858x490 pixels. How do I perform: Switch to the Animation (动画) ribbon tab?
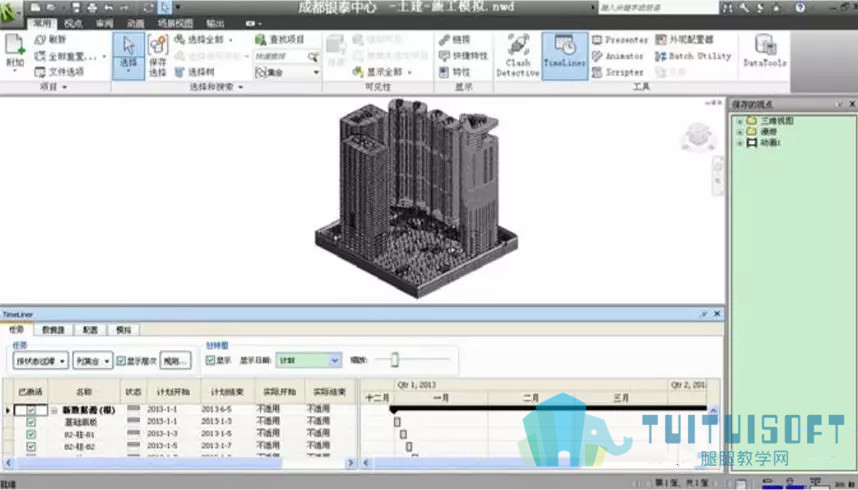click(135, 24)
